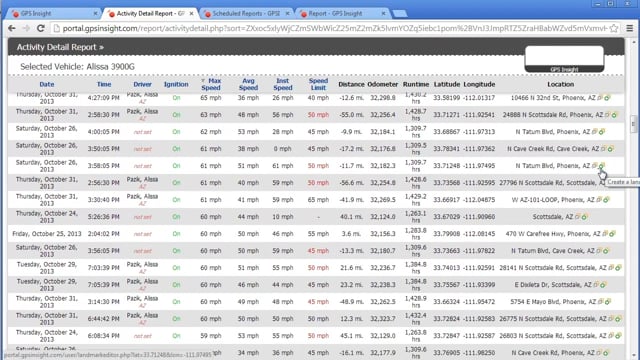Sort by the Ignition column header
Image resolution: width=640 pixels, height=360 pixels.
pyautogui.click(x=176, y=84)
